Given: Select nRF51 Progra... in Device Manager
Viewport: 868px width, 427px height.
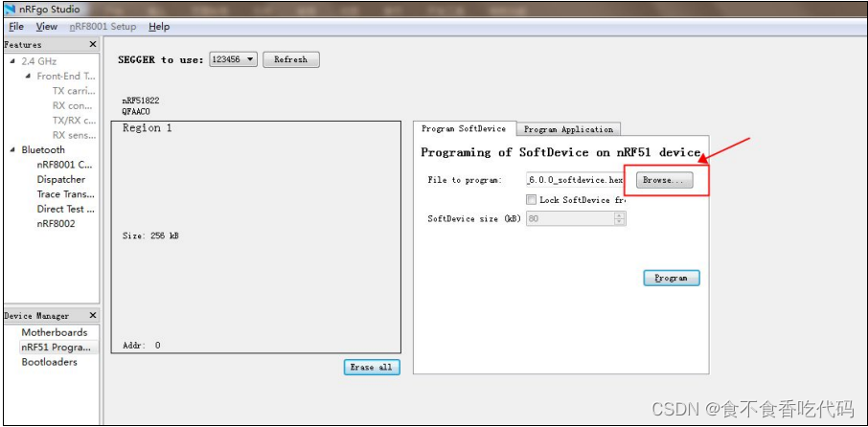Looking at the screenshot, I should 56,348.
